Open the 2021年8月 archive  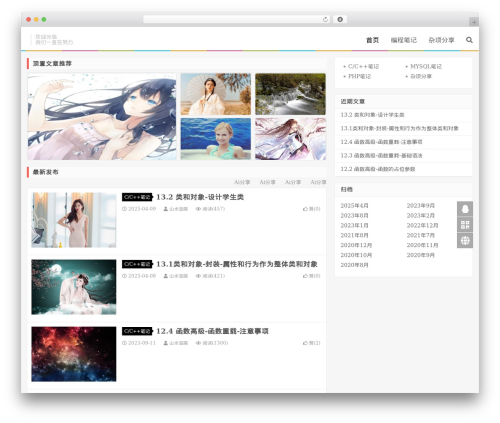click(x=354, y=235)
